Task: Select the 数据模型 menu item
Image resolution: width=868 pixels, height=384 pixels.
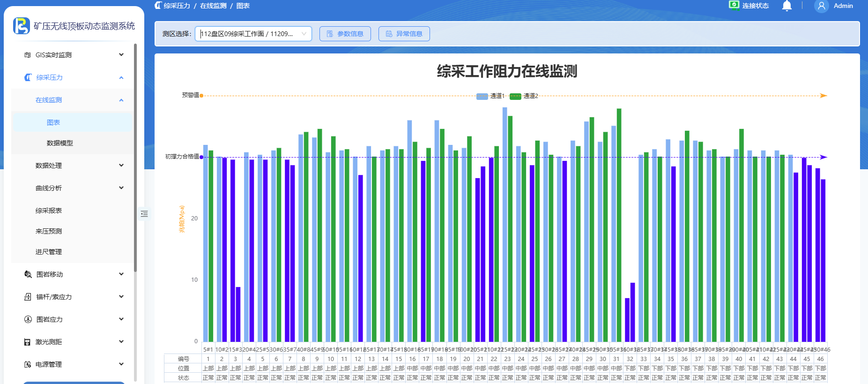Action: pos(60,143)
